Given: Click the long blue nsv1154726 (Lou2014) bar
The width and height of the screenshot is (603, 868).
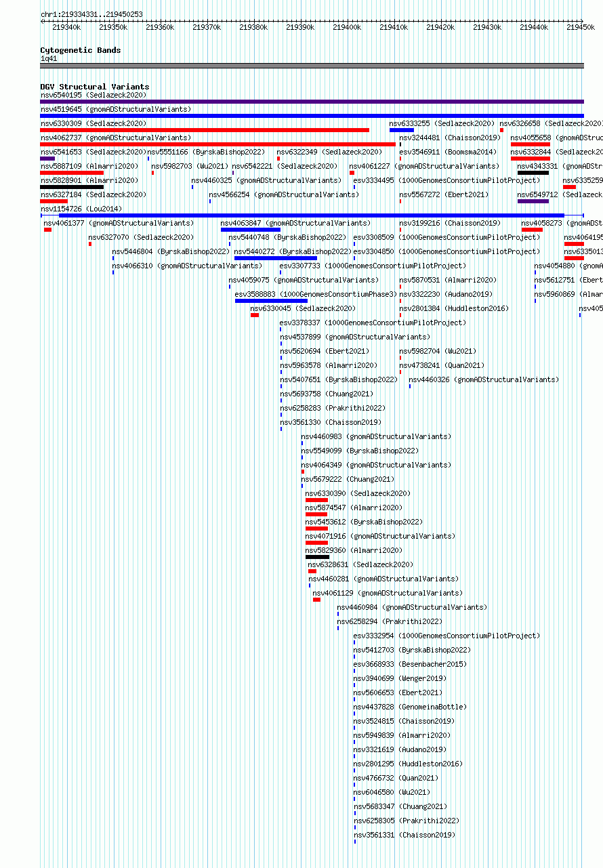Looking at the screenshot, I should [x=312, y=215].
